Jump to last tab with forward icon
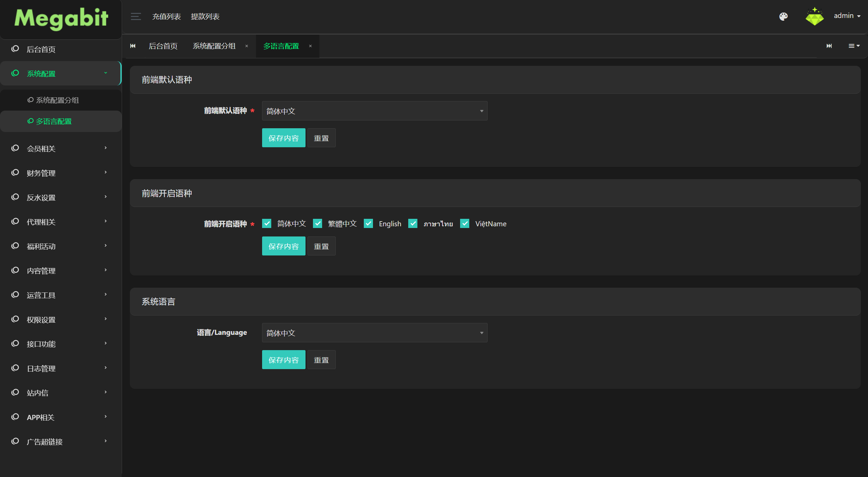The width and height of the screenshot is (868, 477). point(829,46)
